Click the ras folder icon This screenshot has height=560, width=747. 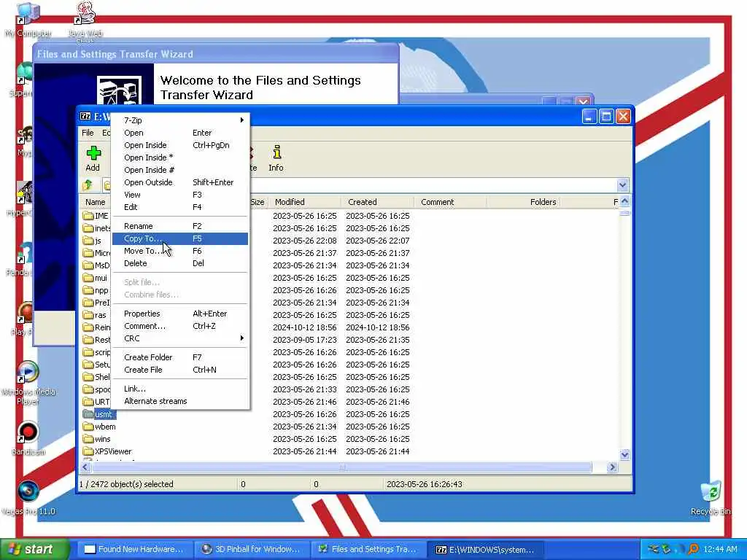(x=88, y=315)
